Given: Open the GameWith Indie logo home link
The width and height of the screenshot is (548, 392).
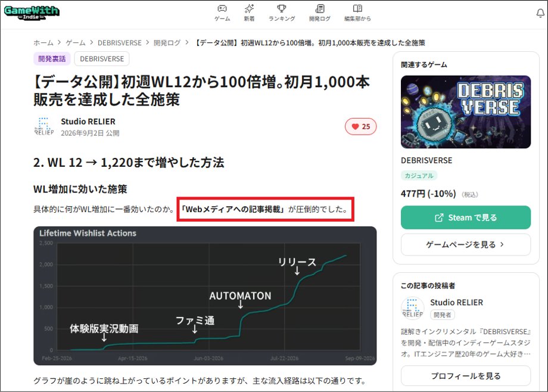Looking at the screenshot, I should [32, 13].
